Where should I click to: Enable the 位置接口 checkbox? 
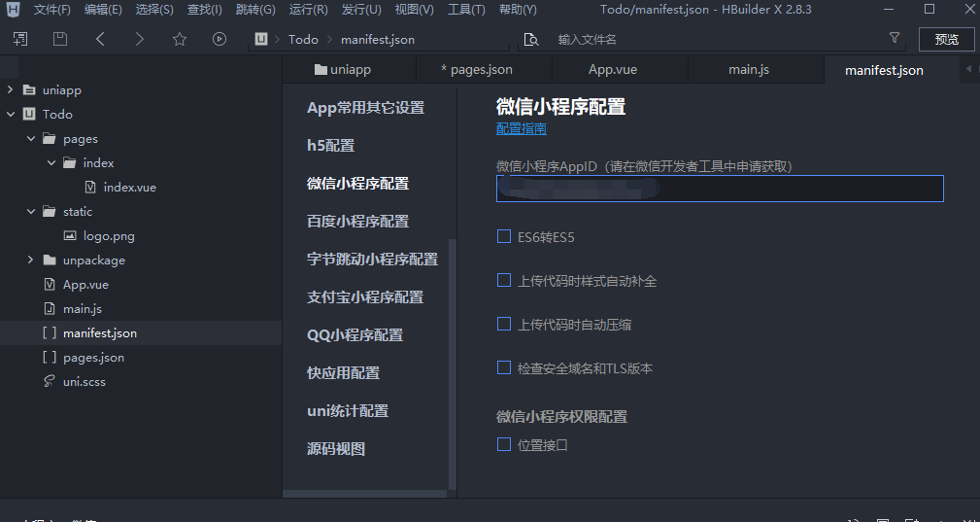tap(504, 444)
